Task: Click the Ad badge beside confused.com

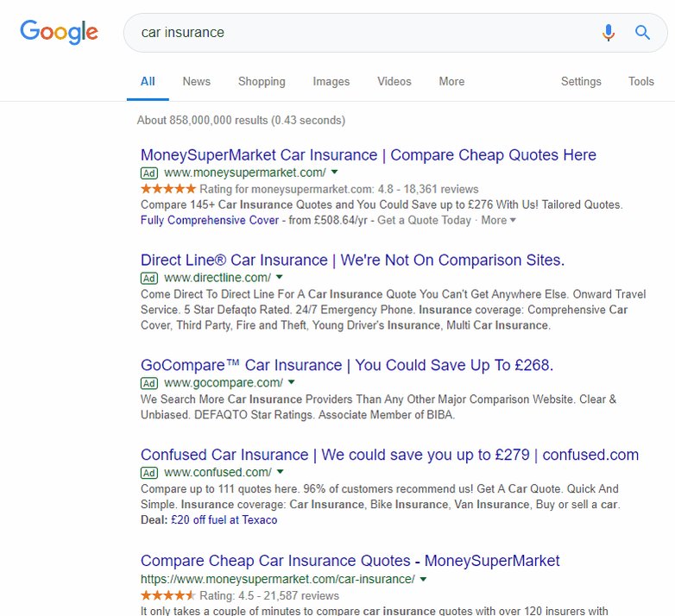Action: coord(149,473)
